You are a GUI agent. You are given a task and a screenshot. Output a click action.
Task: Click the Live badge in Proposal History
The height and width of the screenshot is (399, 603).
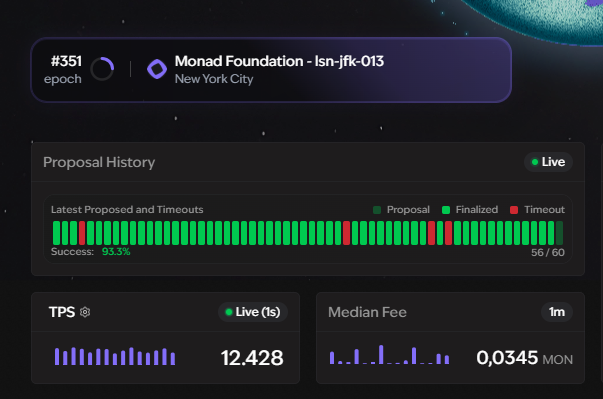[x=548, y=162]
